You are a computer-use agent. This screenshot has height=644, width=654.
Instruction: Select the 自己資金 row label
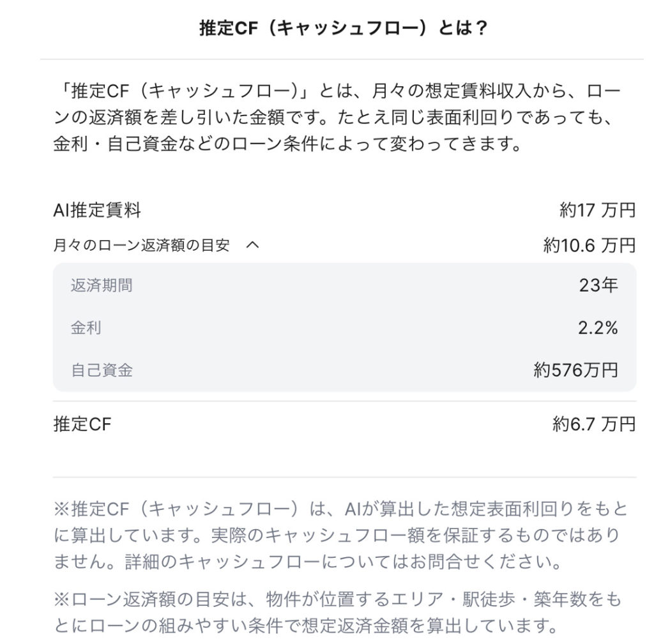[102, 370]
